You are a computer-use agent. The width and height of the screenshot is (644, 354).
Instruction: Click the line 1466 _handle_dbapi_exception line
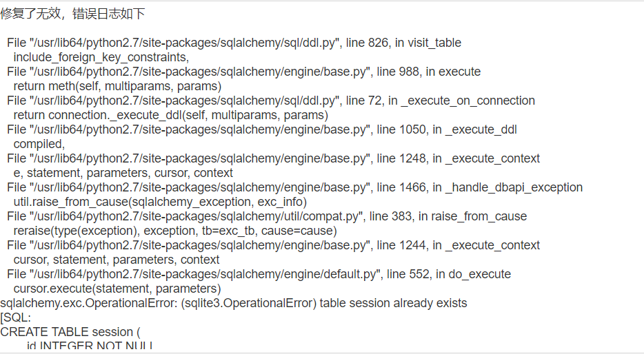[x=295, y=187]
